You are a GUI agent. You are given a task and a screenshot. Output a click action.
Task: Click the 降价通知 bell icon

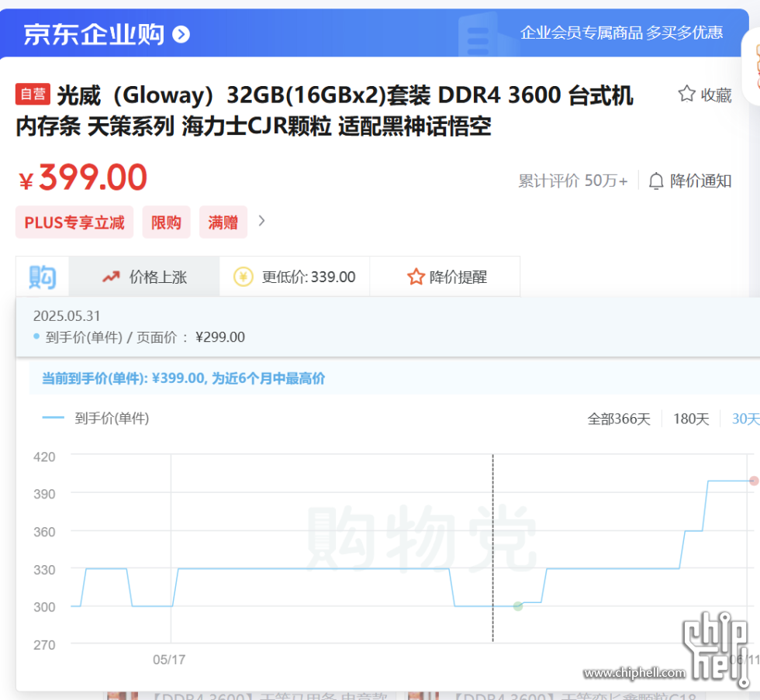coord(656,181)
